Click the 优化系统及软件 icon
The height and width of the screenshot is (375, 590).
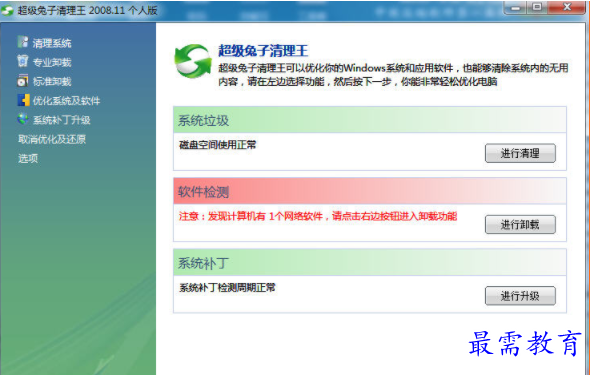coord(23,100)
